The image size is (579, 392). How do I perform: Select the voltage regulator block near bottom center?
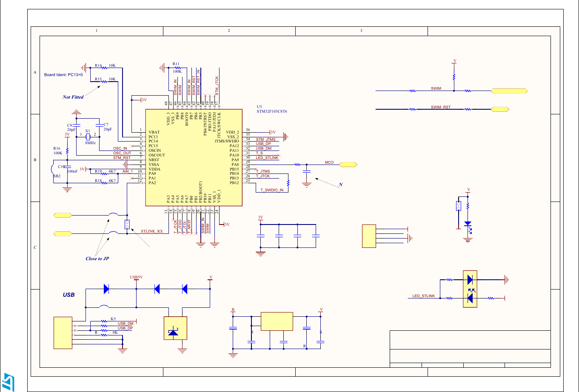point(277,321)
